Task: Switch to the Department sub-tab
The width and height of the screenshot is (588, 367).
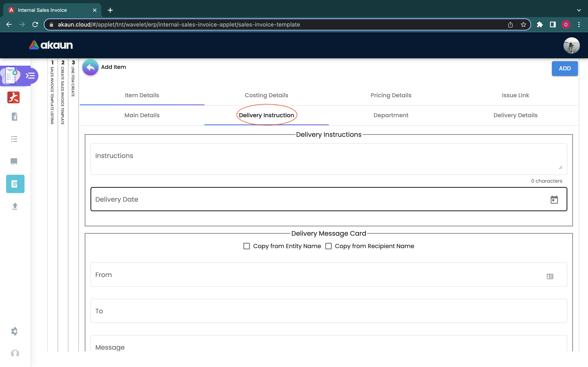Action: click(391, 115)
